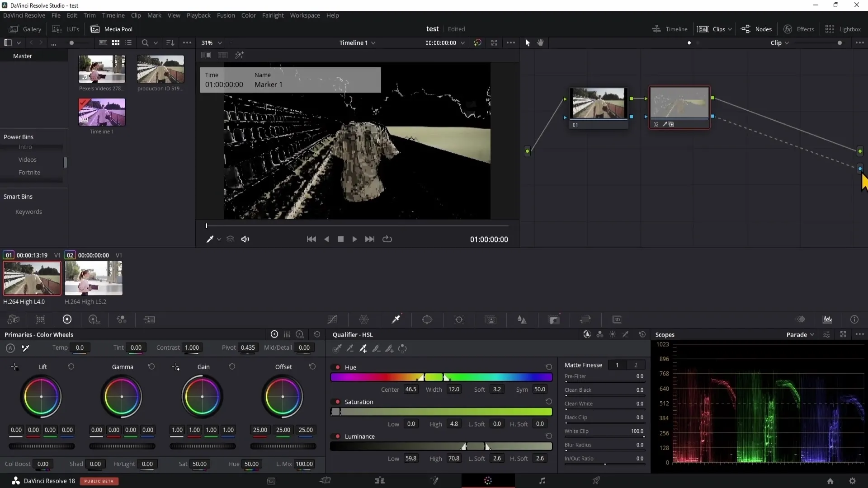Expand the media pool search options arrow
Screen dimensions: 868x488
(x=156, y=43)
